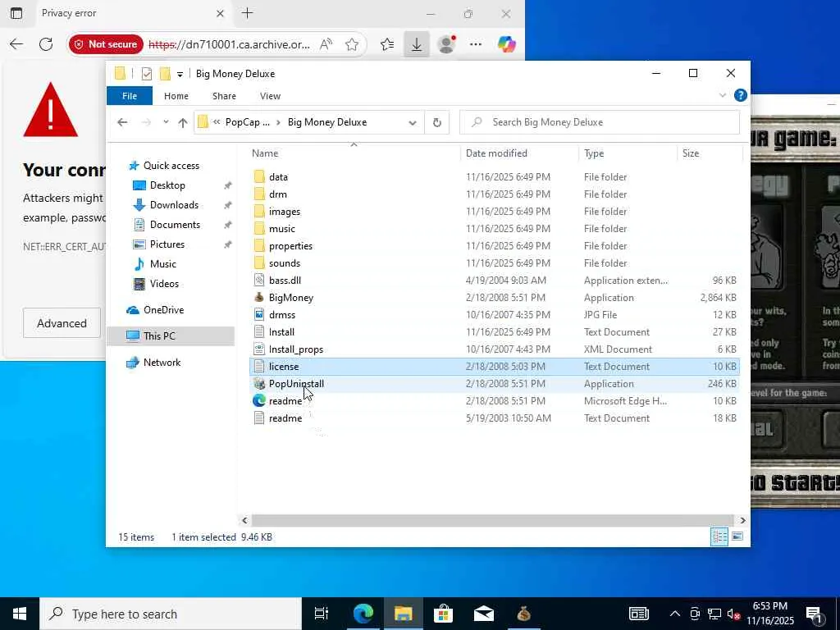
Task: Open Edge Favorites list icon
Action: click(387, 44)
